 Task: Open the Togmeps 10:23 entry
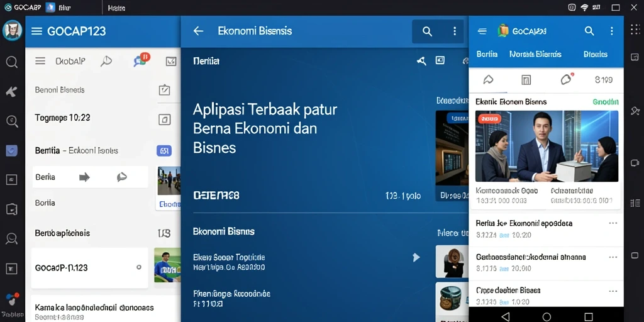point(62,118)
